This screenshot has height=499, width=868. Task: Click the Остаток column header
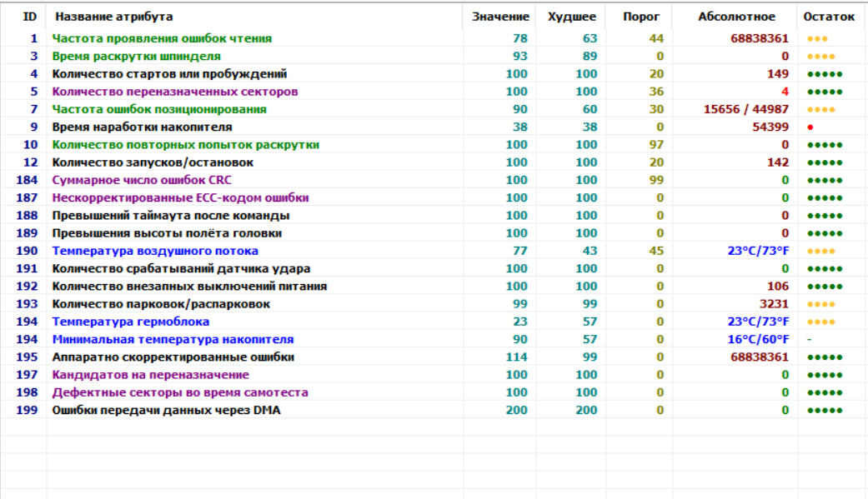828,17
